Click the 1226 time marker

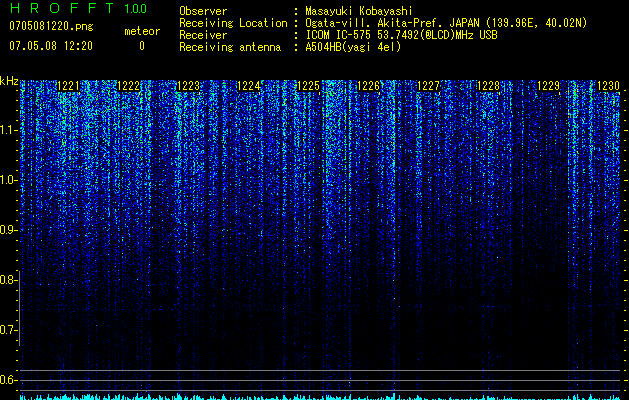pos(368,86)
